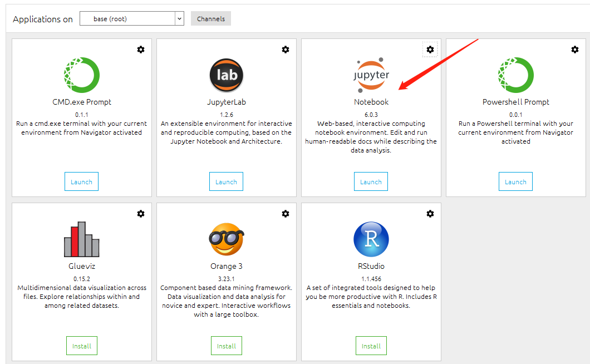
Task: Click Powershell Prompt version number 0.0.1
Action: pos(516,115)
